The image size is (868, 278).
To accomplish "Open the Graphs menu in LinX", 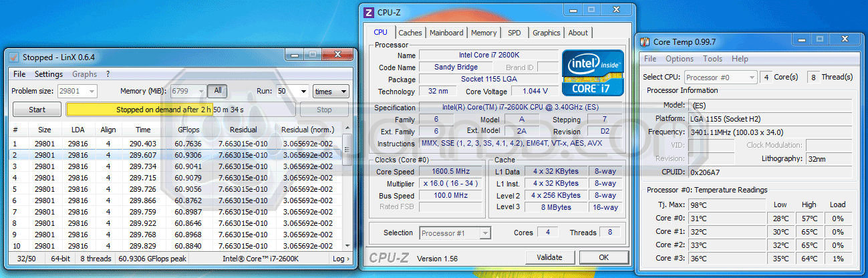I will coord(85,74).
